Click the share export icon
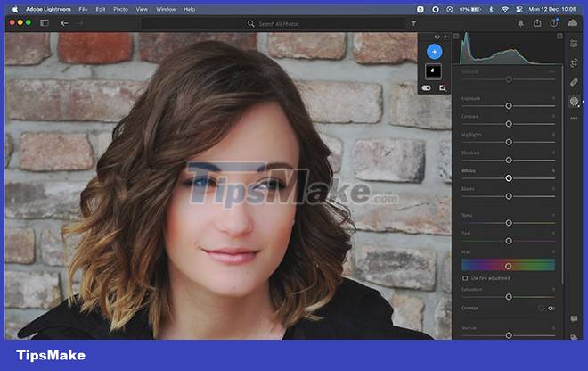This screenshot has width=588, height=371. [537, 23]
